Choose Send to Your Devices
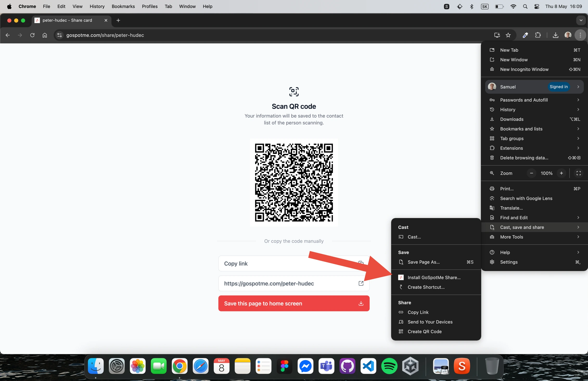 click(436, 322)
